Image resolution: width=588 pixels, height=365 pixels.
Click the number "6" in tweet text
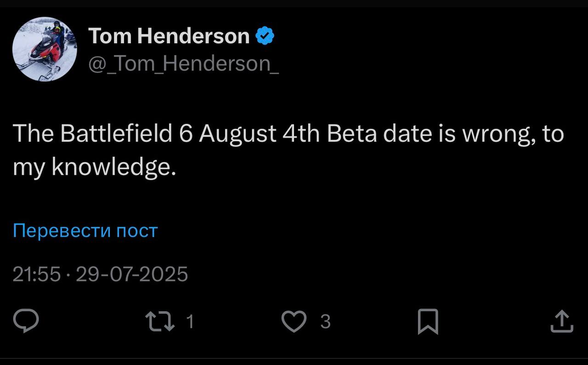click(x=186, y=134)
